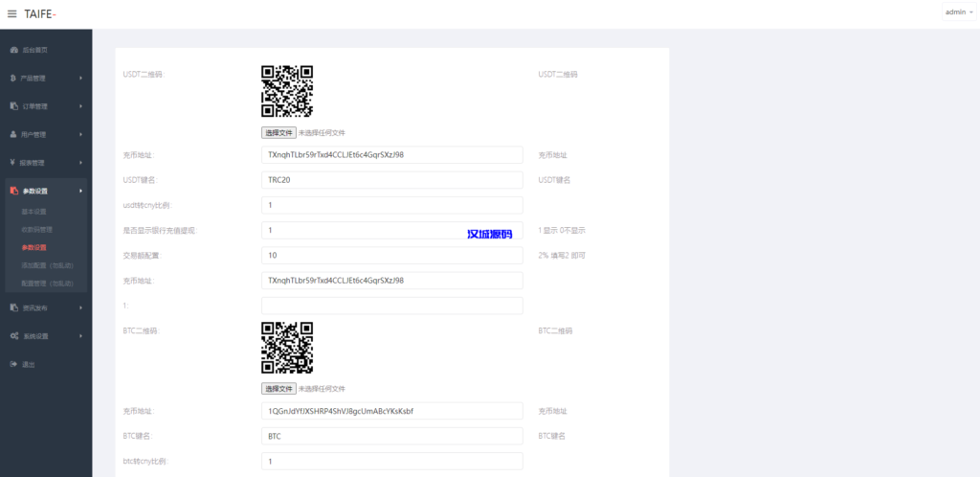
Task: Open the 基本设置 submenu item
Action: click(x=33, y=212)
